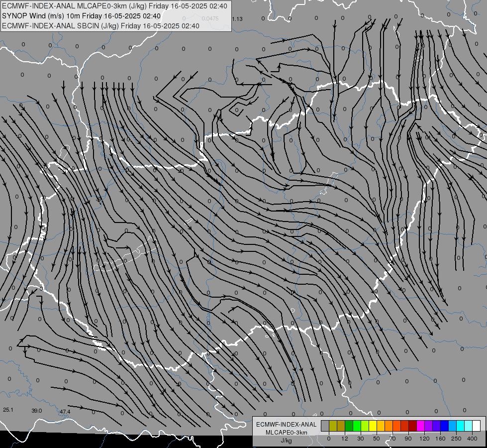487x448 pixels.
Task: Click the bright cyan legend swatch
Action: tap(461, 426)
